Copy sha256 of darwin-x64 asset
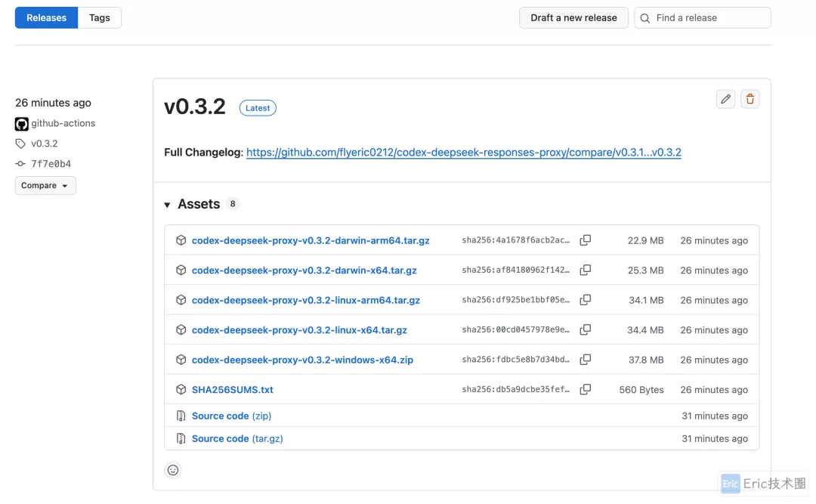Viewport: 816px width, 504px height. pos(586,270)
